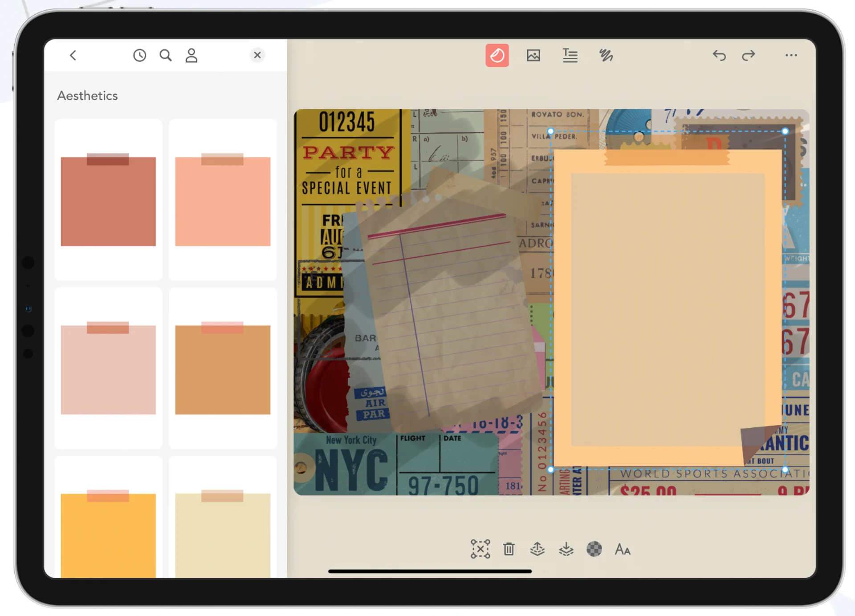Screen dimensions: 855x616
Task: Undo the last edit
Action: tap(719, 55)
